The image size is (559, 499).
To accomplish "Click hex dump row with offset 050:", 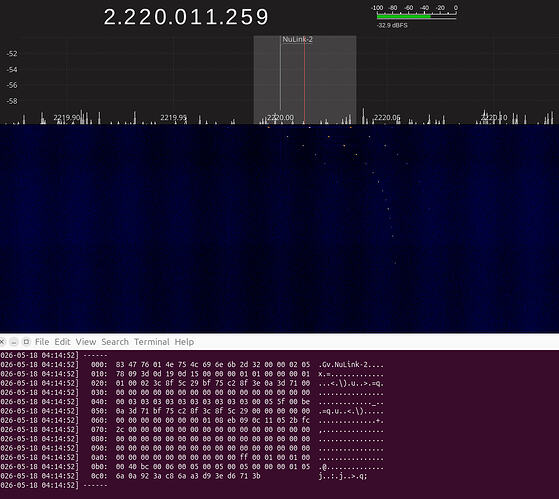I will click(x=192, y=411).
